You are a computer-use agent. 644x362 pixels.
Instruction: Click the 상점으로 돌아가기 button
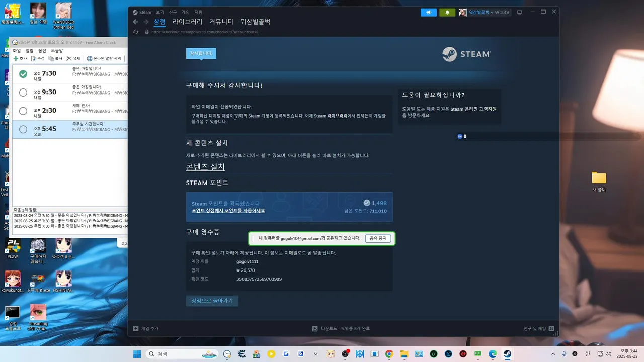[x=212, y=301]
